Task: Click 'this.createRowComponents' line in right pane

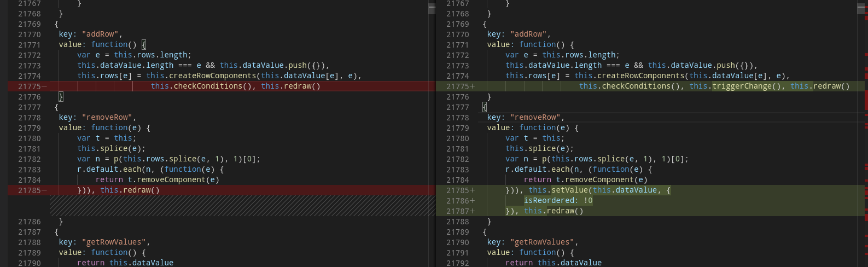Action: click(648, 76)
